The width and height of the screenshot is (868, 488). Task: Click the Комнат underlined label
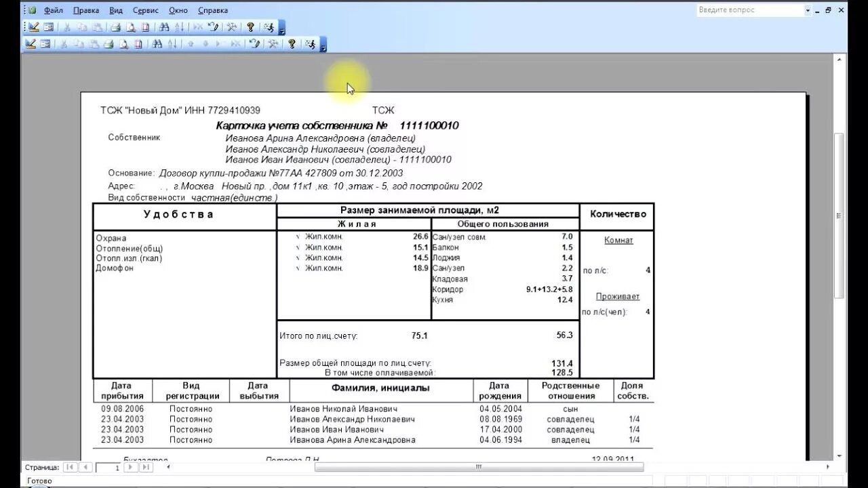(x=618, y=240)
